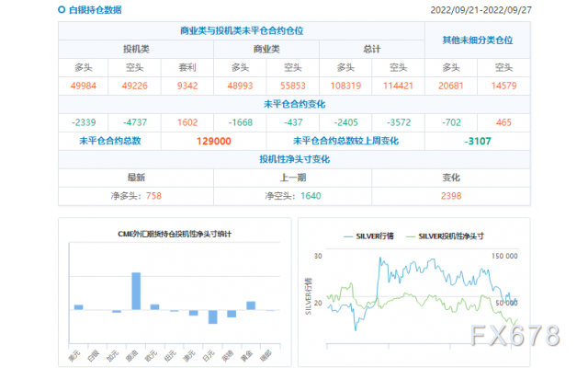Click the weekly change value -3107
Screen dimensions: 588x368
[478, 141]
